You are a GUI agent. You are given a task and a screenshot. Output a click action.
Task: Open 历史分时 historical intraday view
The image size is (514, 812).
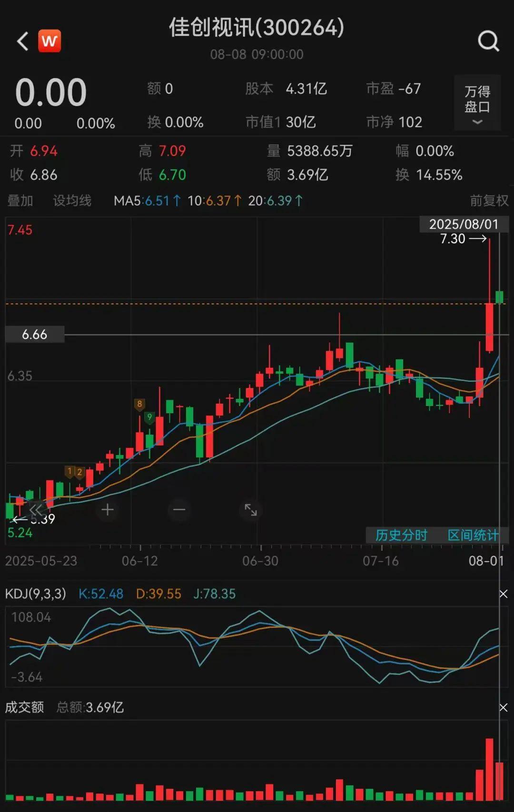[401, 535]
